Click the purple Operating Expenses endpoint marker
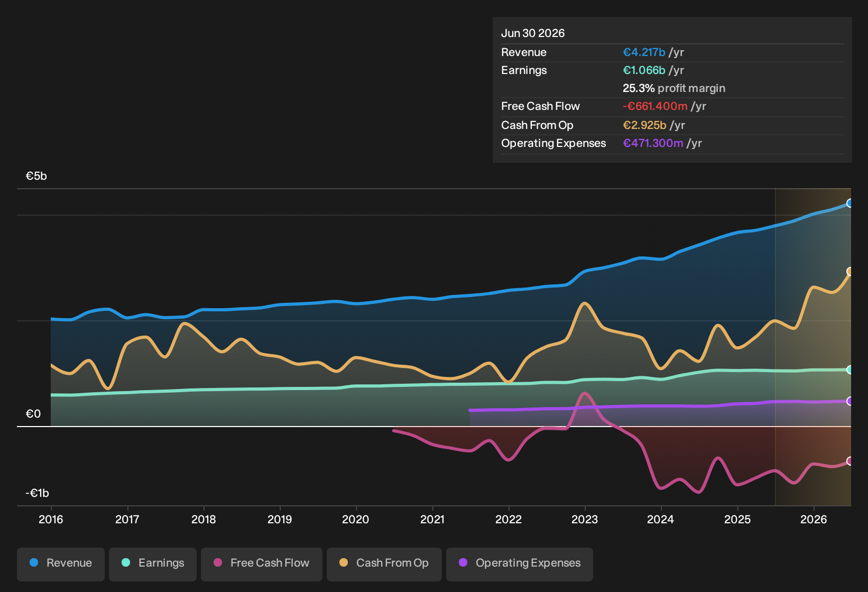 (849, 401)
